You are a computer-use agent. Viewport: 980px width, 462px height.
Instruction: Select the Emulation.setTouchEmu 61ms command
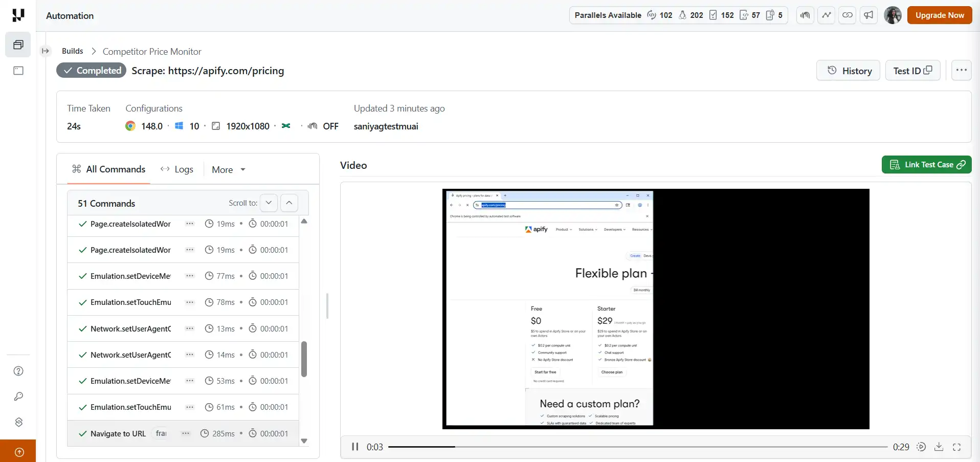(x=183, y=407)
